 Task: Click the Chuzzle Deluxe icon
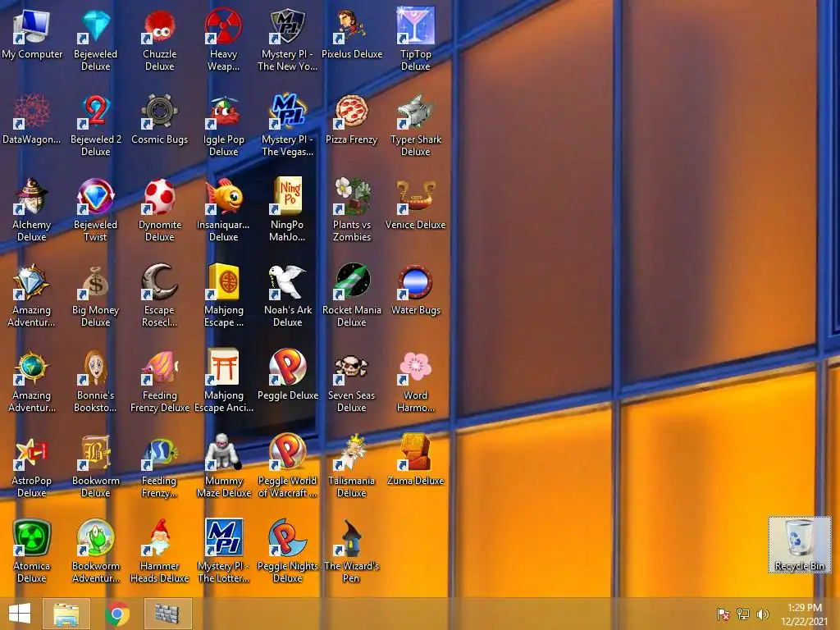[159, 39]
